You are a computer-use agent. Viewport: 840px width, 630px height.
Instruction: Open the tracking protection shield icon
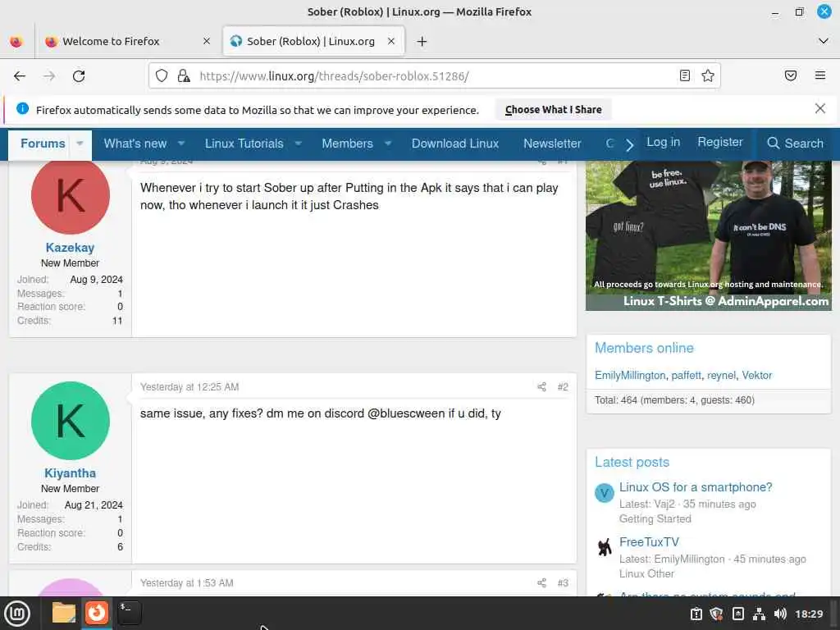[162, 75]
